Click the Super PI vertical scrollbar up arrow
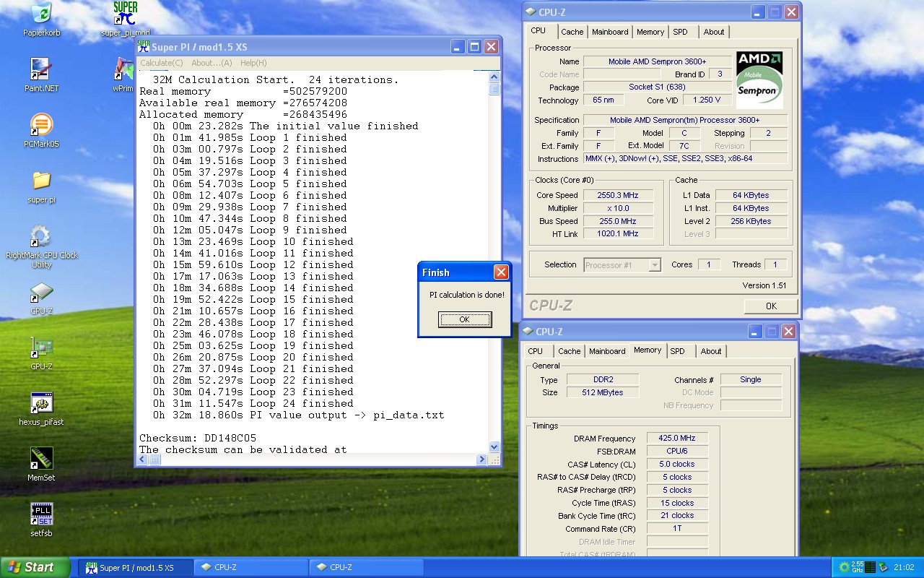This screenshot has height=578, width=924. (494, 77)
